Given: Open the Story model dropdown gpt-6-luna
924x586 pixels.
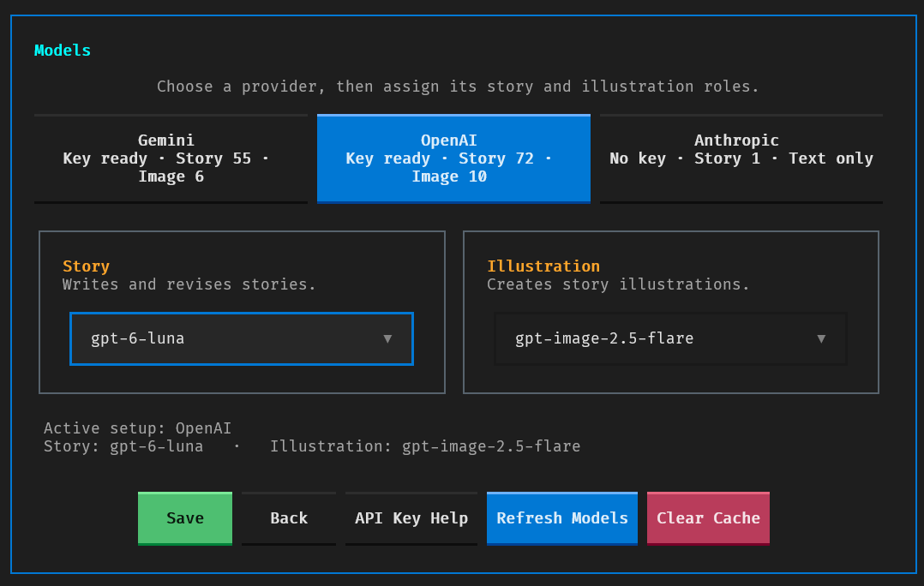Looking at the screenshot, I should pyautogui.click(x=242, y=338).
